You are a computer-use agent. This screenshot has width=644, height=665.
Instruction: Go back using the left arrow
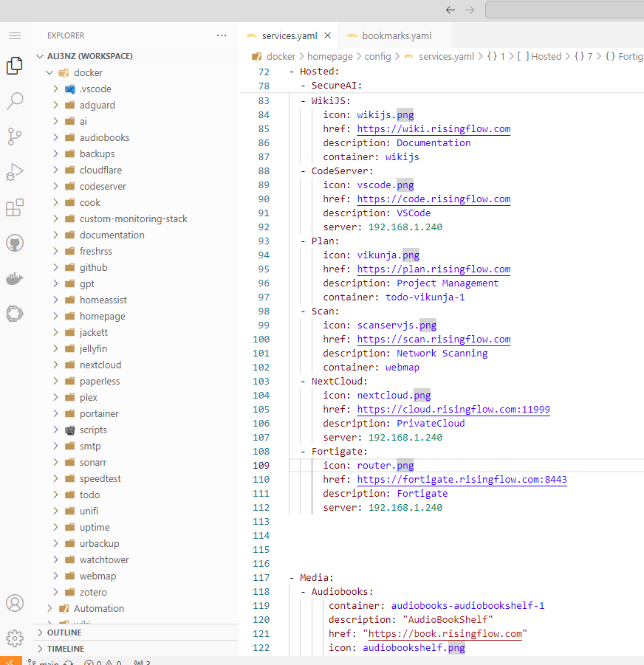pyautogui.click(x=451, y=10)
